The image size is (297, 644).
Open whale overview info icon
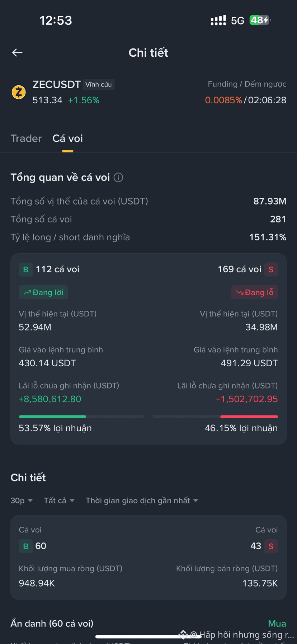118,178
